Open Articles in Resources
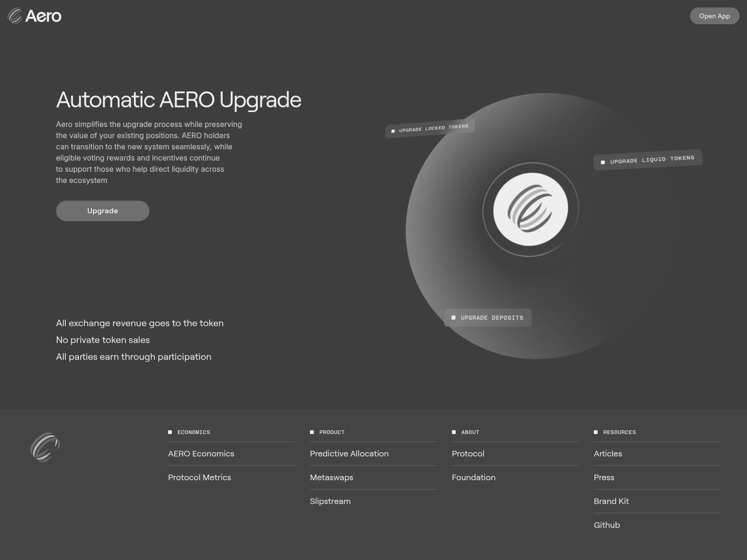This screenshot has width=747, height=560. point(608,454)
